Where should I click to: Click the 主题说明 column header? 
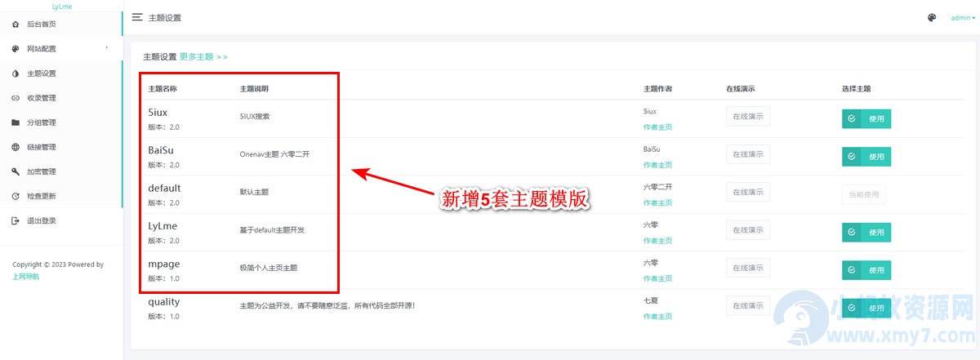point(254,89)
